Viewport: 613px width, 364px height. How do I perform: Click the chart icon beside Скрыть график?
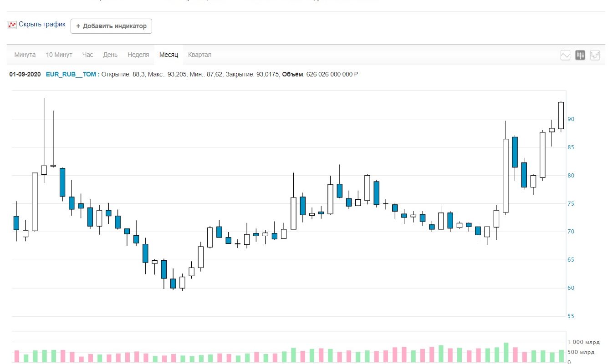[12, 25]
